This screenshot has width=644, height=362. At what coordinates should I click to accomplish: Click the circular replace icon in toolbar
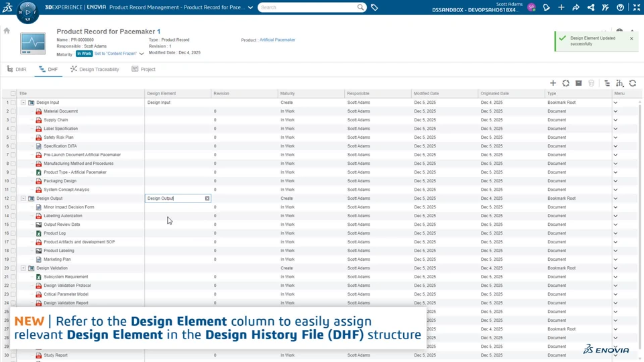566,83
